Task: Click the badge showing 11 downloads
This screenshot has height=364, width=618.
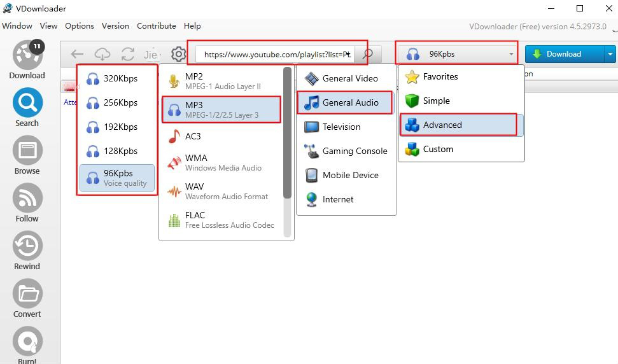Action: tap(37, 46)
